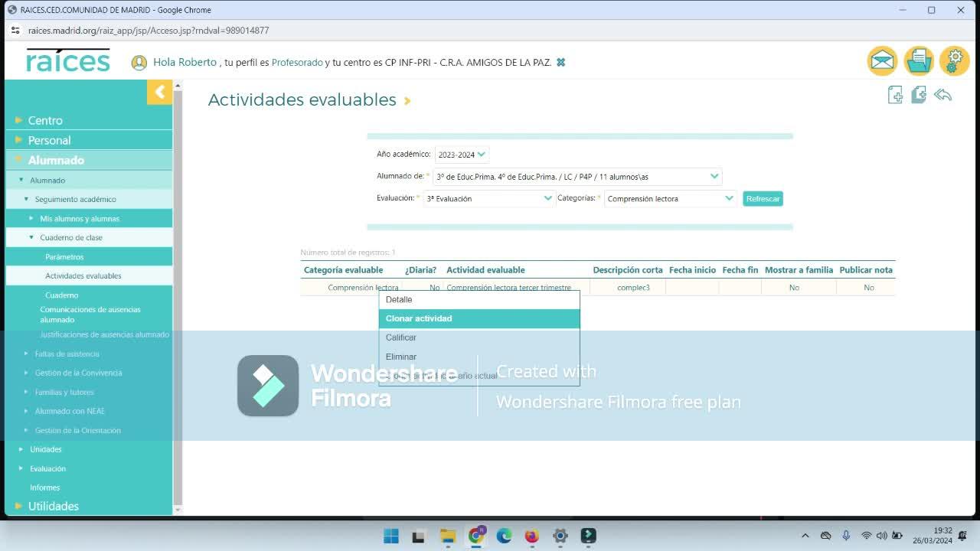Select Eliminar in the context menu
The height and width of the screenshot is (551, 980).
coord(479,357)
